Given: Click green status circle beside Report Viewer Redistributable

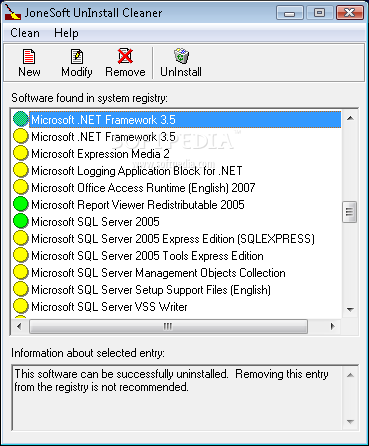Looking at the screenshot, I should tap(21, 204).
